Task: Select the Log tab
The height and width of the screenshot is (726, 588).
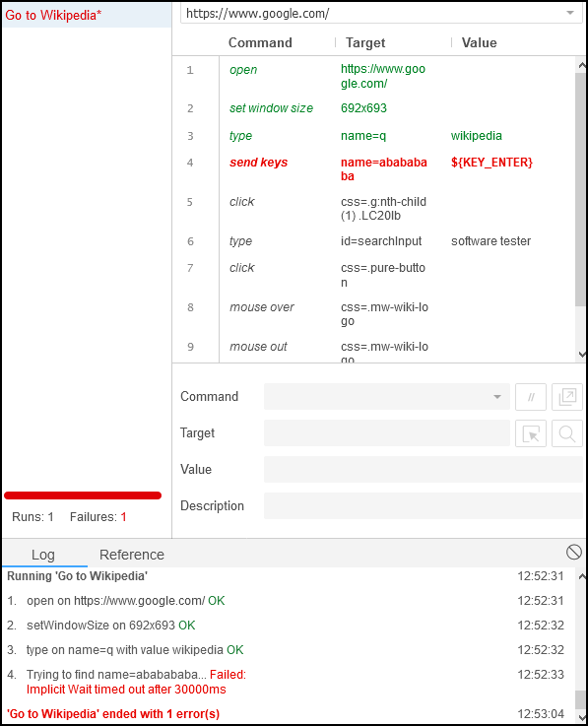Action: point(43,555)
